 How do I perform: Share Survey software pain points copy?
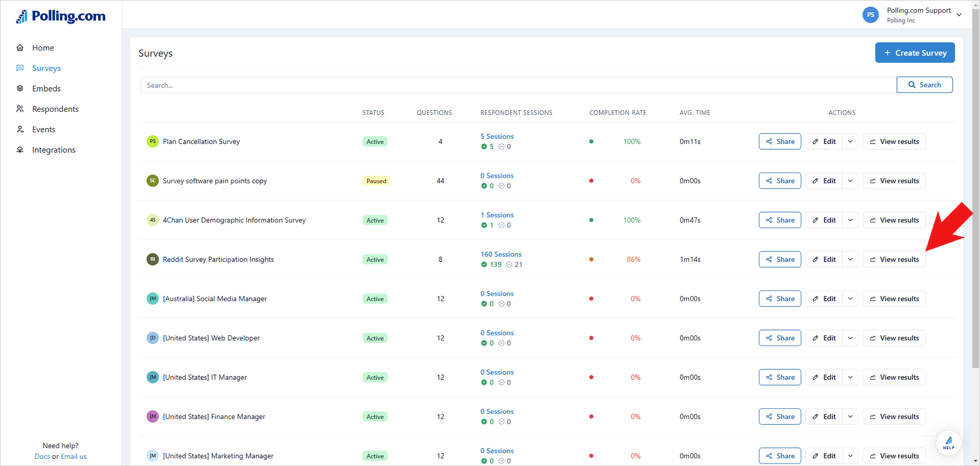tap(780, 181)
